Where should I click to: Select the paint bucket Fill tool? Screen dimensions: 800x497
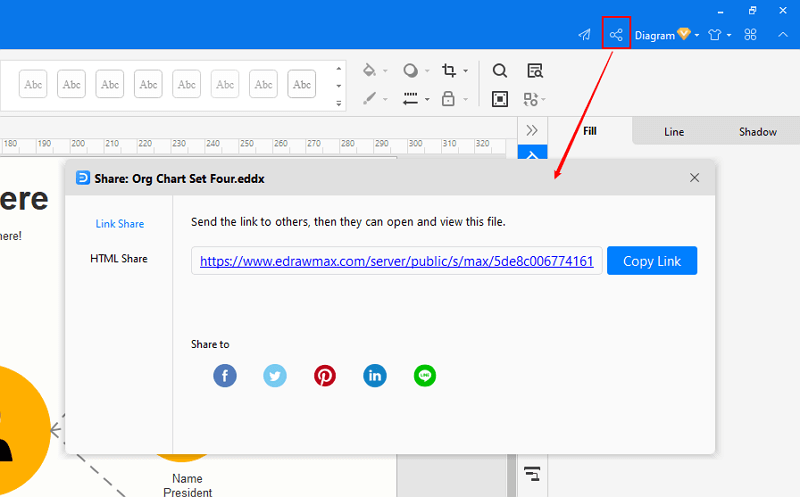coord(369,70)
